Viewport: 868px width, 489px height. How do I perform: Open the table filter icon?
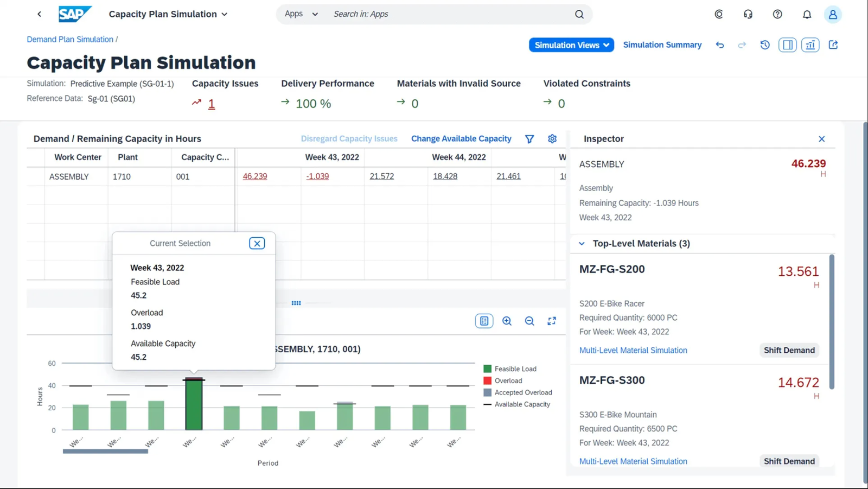(x=529, y=139)
